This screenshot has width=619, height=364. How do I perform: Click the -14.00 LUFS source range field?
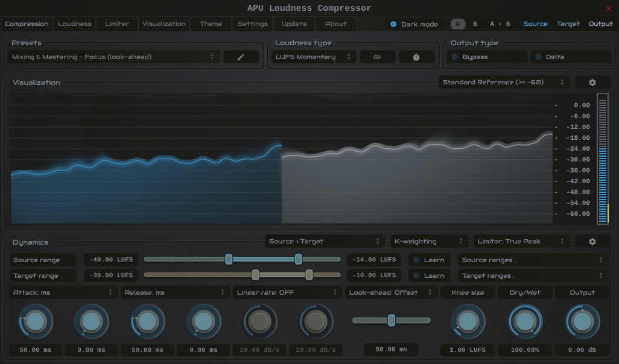point(374,260)
